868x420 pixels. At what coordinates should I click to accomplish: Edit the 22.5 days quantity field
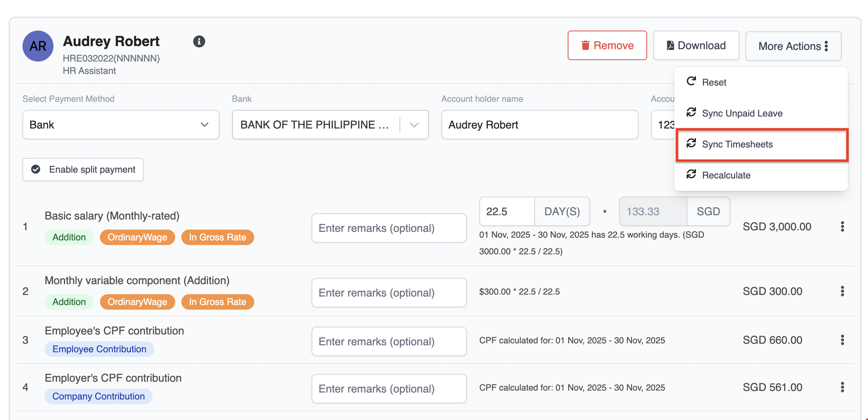[506, 211]
